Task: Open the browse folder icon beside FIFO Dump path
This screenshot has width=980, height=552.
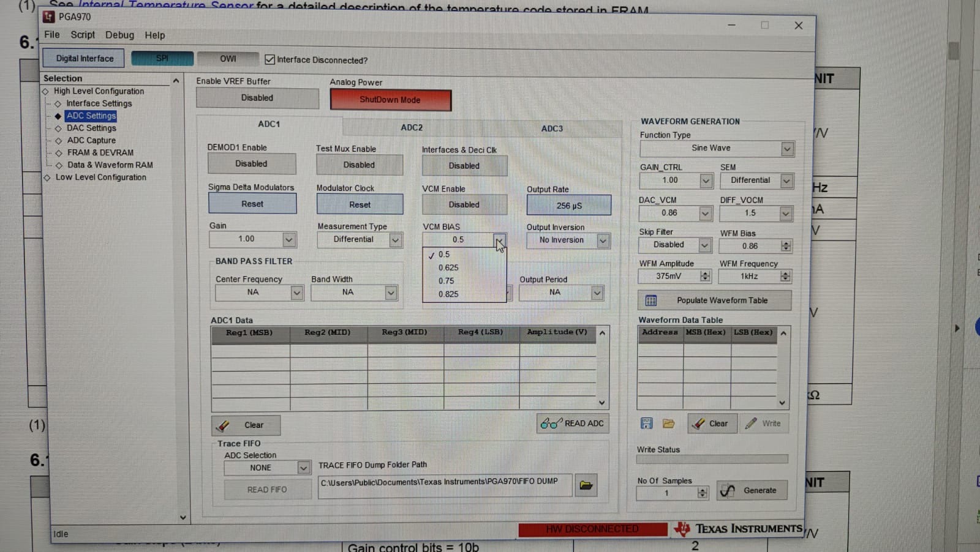Action: tap(586, 485)
